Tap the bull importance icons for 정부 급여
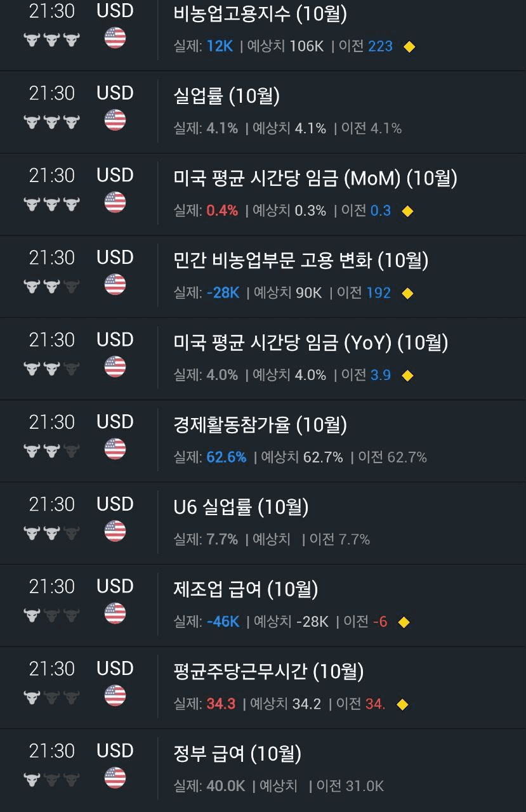Image resolution: width=526 pixels, height=812 pixels. (52, 779)
